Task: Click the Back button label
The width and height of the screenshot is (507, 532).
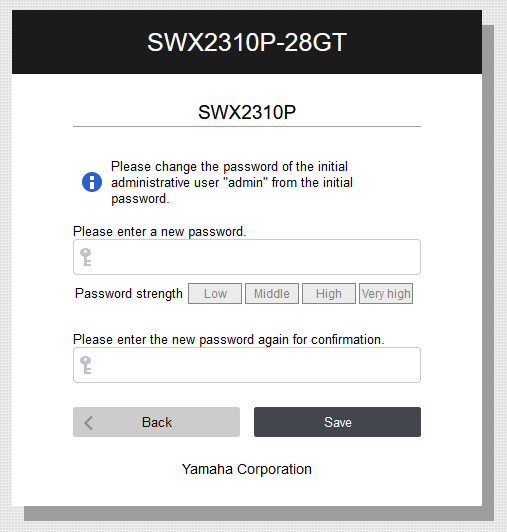Action: click(157, 422)
